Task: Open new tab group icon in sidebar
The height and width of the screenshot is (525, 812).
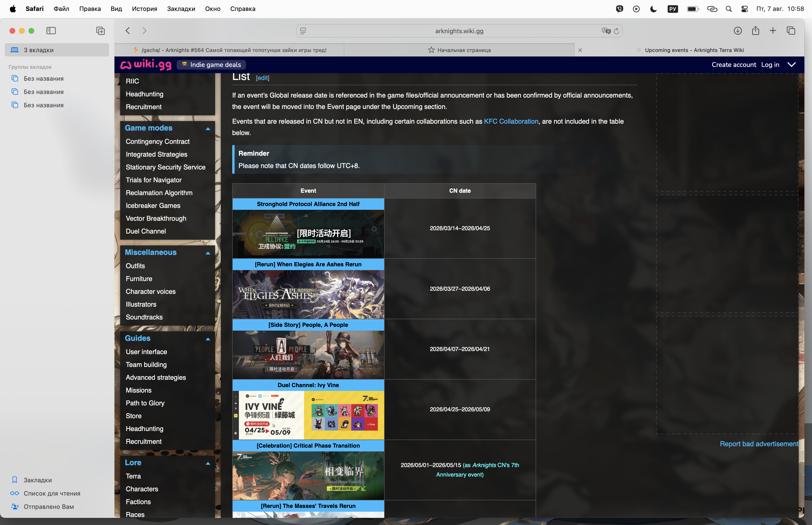Action: [x=100, y=31]
